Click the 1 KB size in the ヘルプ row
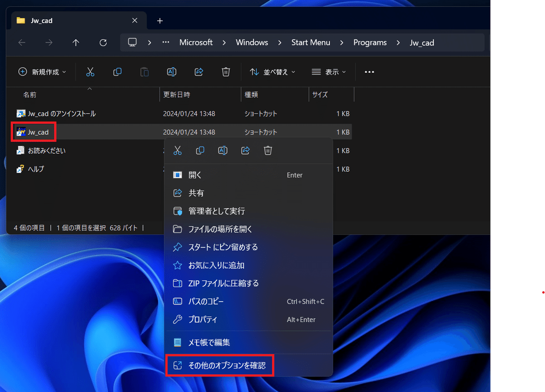Screen dimensions: 545x392 [343, 169]
